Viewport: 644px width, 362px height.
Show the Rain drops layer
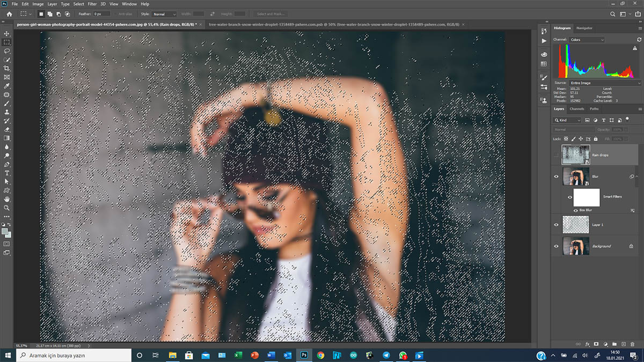pos(556,155)
